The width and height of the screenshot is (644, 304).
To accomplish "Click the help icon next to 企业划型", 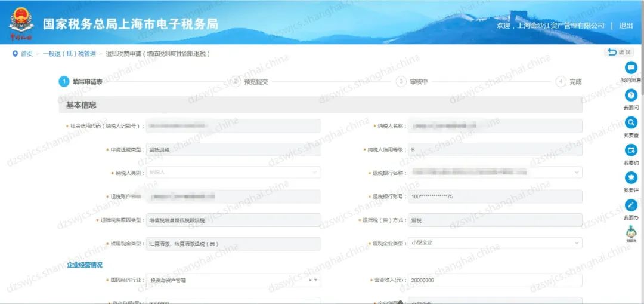I will 400,302.
